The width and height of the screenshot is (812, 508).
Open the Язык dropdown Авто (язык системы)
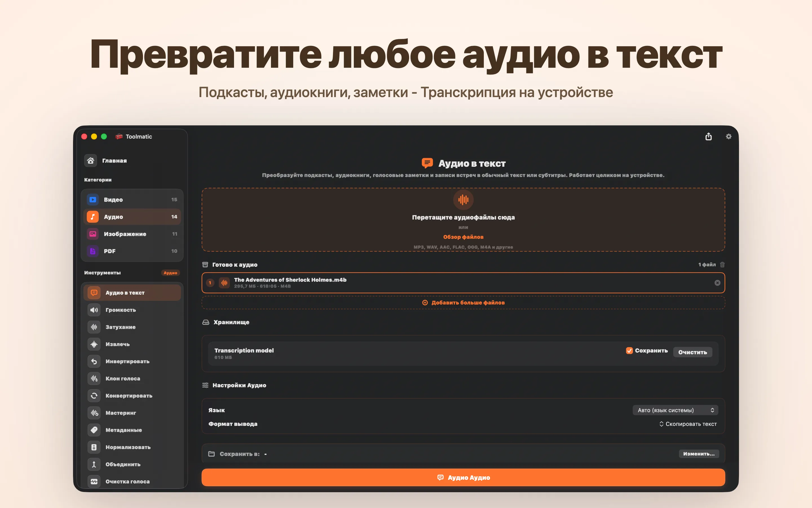point(675,410)
